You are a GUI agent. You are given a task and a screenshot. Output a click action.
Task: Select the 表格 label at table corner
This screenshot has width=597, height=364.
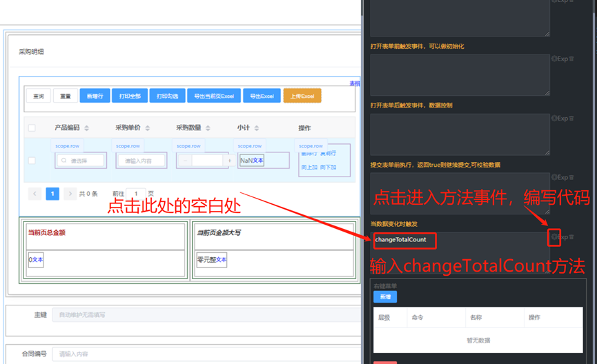[355, 83]
